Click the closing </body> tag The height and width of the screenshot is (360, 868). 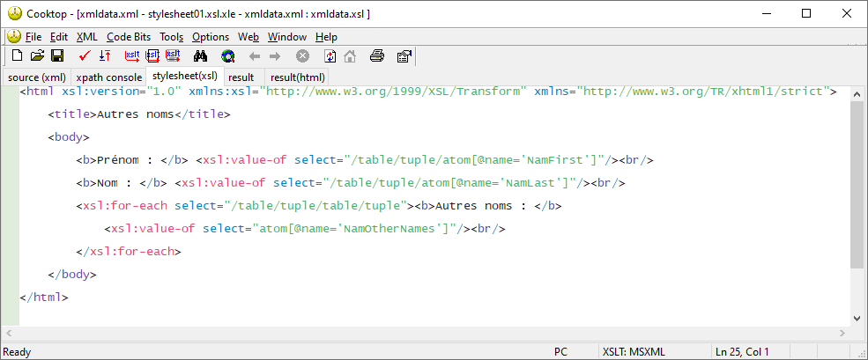click(72, 274)
